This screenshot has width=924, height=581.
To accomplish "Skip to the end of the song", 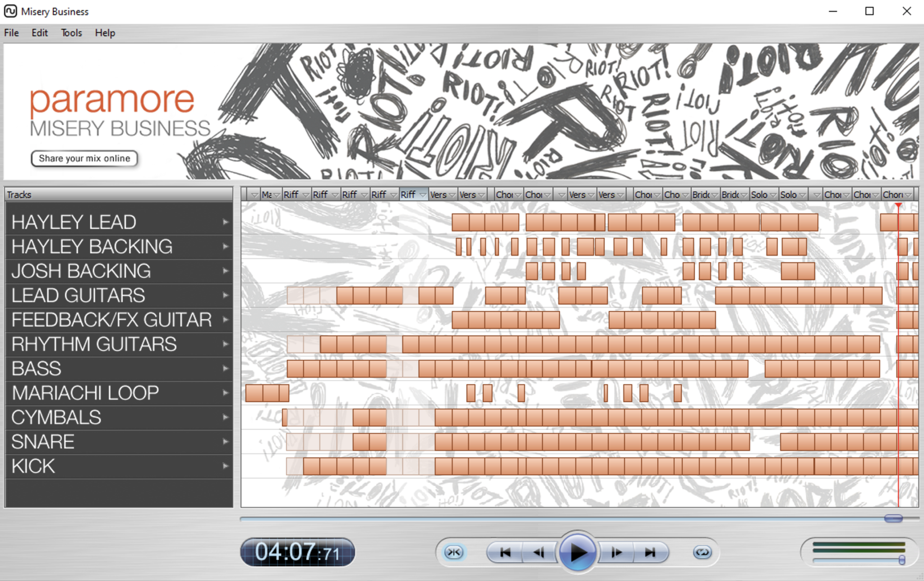I will point(650,552).
